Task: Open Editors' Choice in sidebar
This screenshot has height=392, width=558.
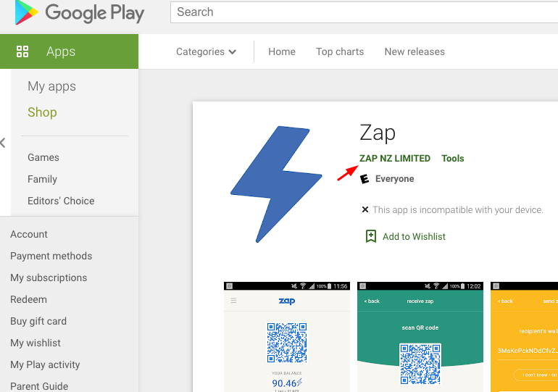Action: 61,201
